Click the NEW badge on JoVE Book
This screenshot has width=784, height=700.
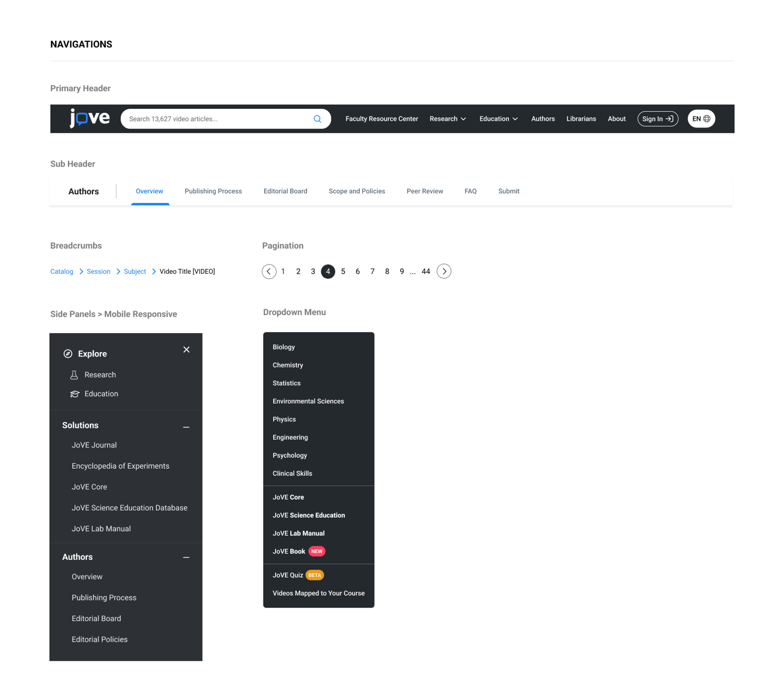[317, 551]
